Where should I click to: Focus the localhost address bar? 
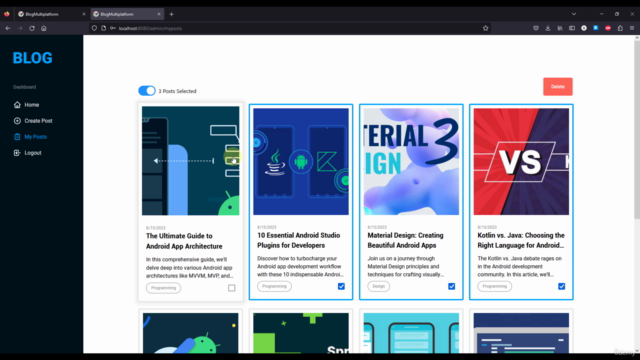[290, 28]
